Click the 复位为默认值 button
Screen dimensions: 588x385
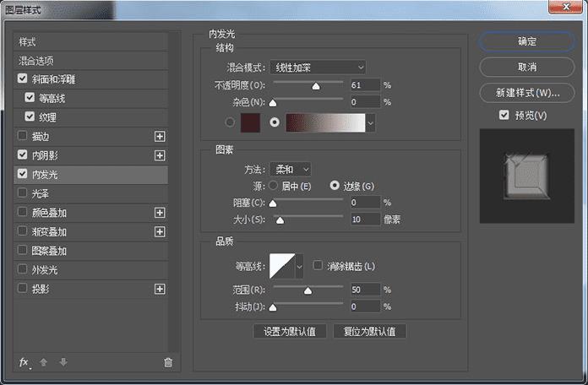(369, 331)
